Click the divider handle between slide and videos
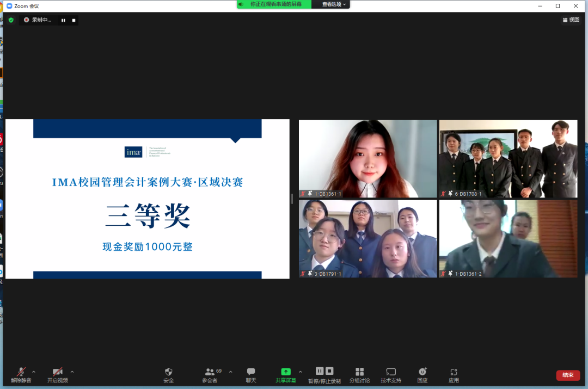Screen dimensions: 588x389 click(292, 199)
